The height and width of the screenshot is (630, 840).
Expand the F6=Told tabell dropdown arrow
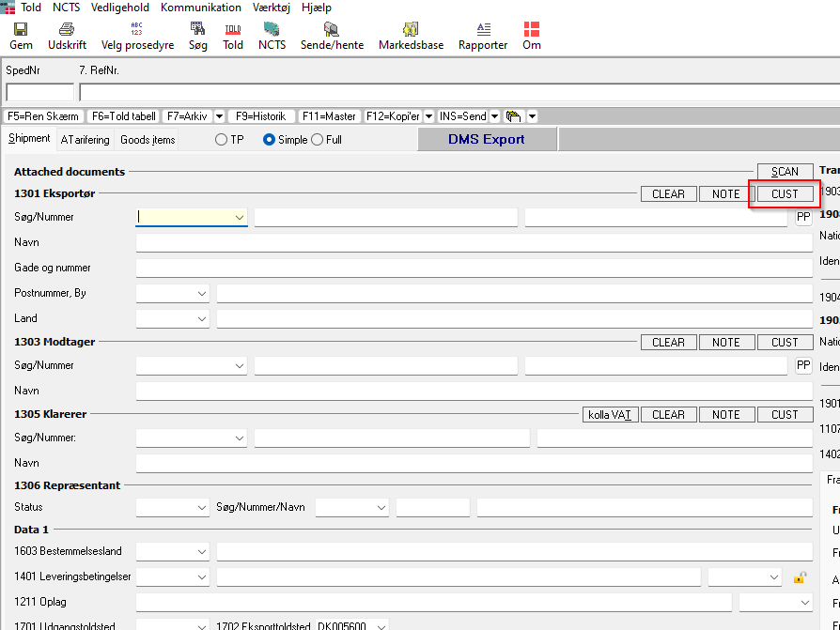[x=219, y=116]
